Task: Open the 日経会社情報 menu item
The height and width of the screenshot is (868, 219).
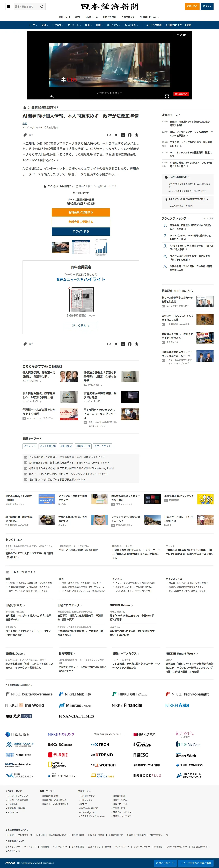Action: 110,17
